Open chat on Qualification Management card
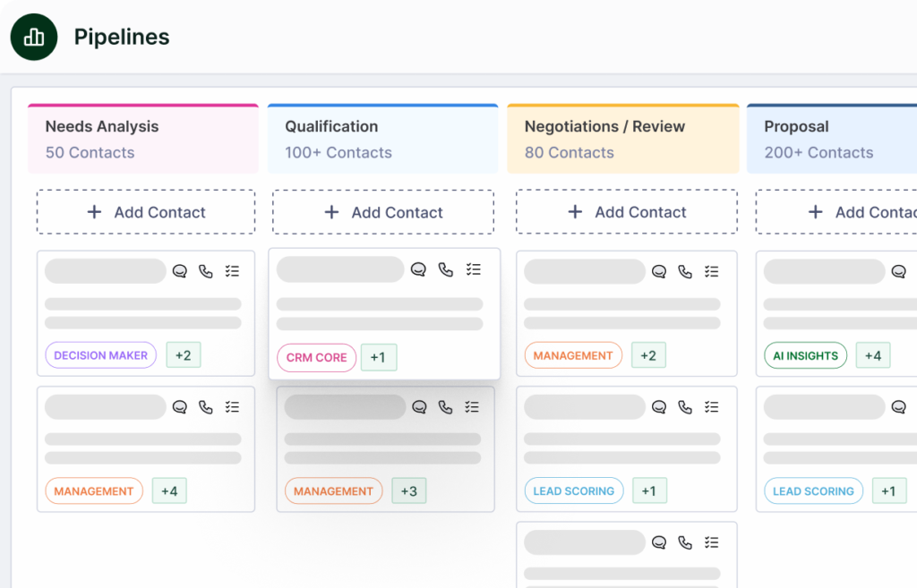The image size is (917, 588). pyautogui.click(x=419, y=407)
